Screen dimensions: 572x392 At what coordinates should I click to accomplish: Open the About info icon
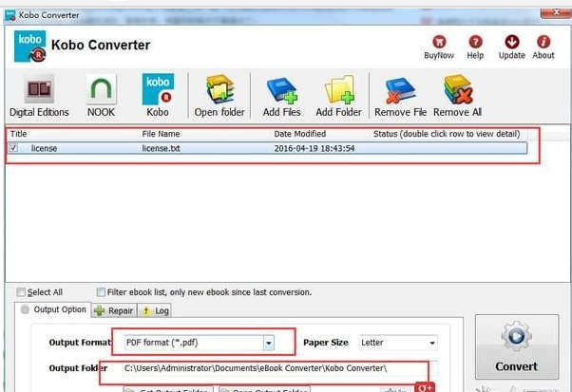click(543, 42)
